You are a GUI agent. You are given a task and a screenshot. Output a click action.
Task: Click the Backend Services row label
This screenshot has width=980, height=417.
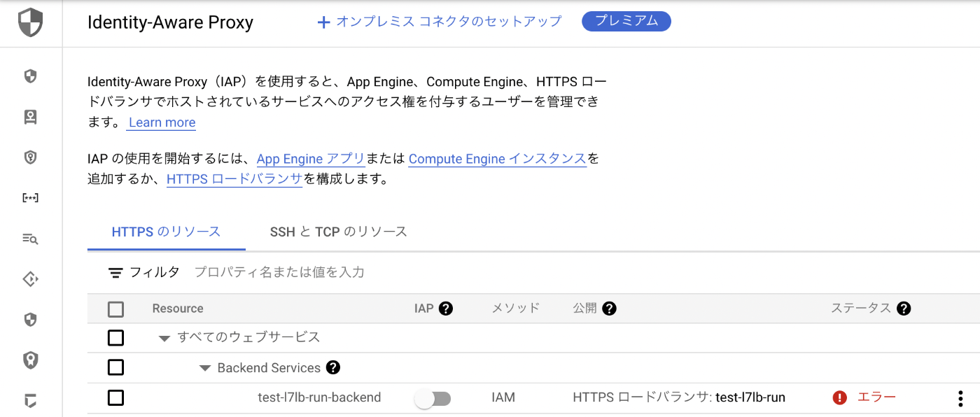(269, 367)
